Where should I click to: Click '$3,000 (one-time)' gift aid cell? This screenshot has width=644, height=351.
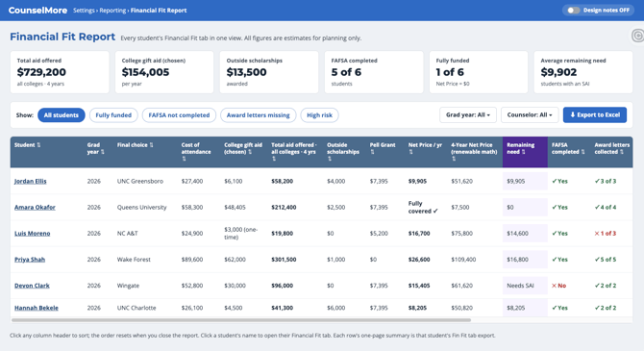(x=241, y=234)
